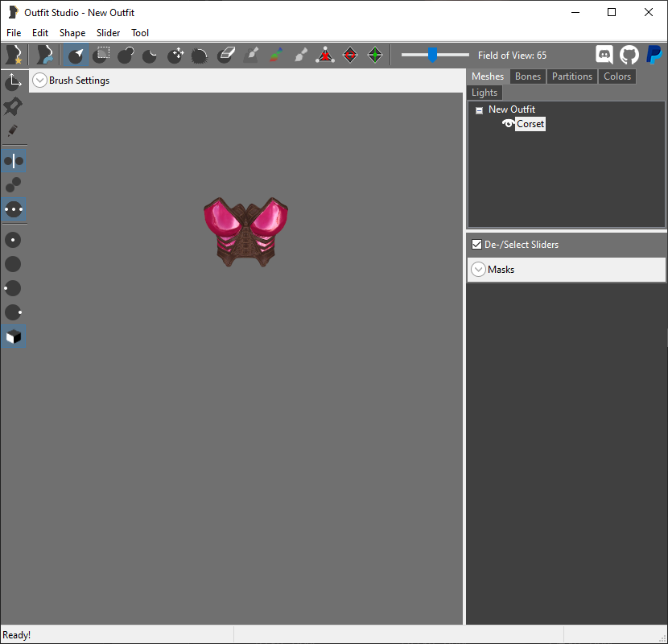
Task: Open the File menu
Action: [14, 33]
